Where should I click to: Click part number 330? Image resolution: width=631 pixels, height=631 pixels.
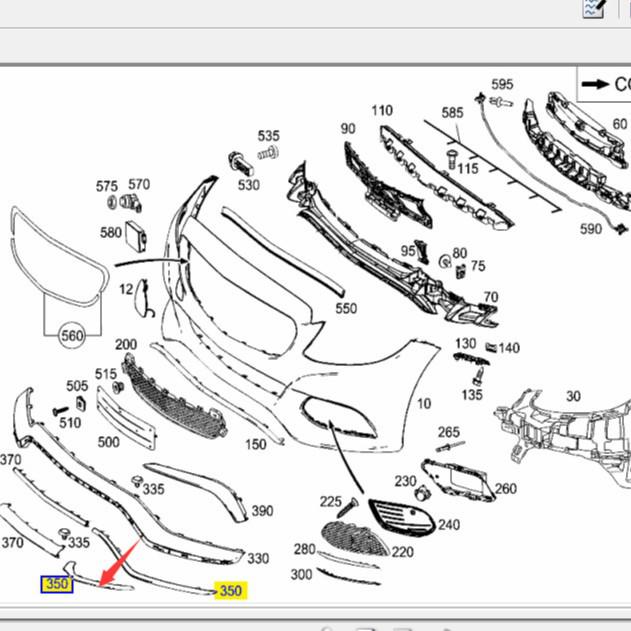(258, 558)
